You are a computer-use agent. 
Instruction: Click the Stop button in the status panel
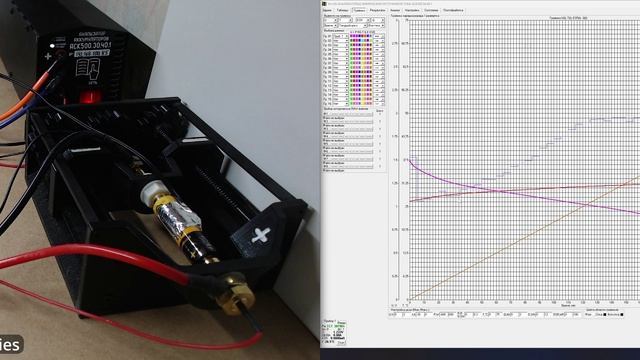tap(341, 342)
